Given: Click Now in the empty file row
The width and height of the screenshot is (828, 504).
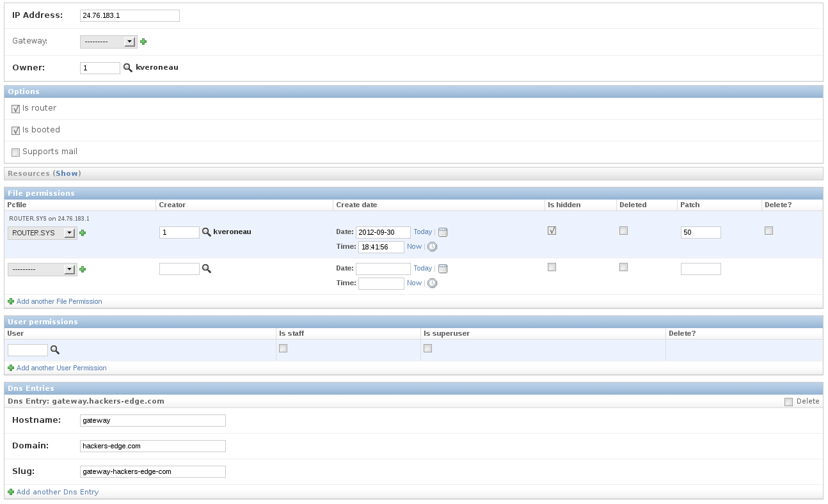Looking at the screenshot, I should [x=414, y=283].
